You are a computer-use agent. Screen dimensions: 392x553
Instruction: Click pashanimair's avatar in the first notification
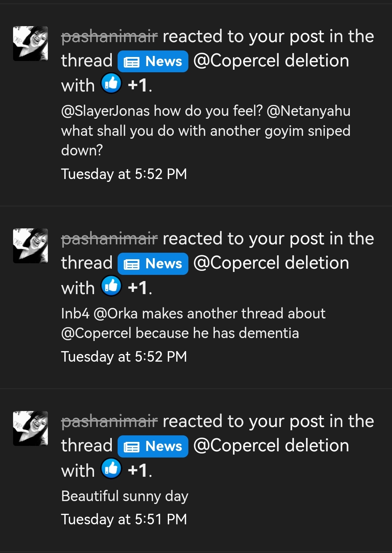tap(30, 42)
